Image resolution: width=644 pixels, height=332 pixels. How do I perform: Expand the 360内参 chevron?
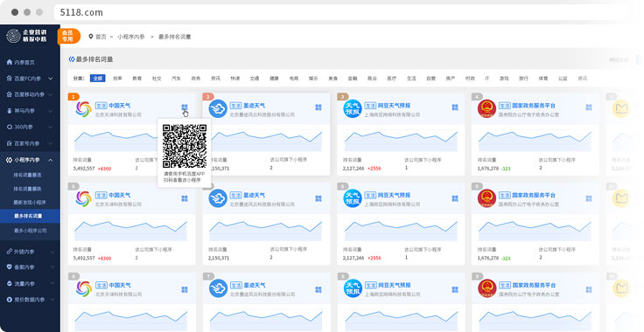pyautogui.click(x=51, y=127)
